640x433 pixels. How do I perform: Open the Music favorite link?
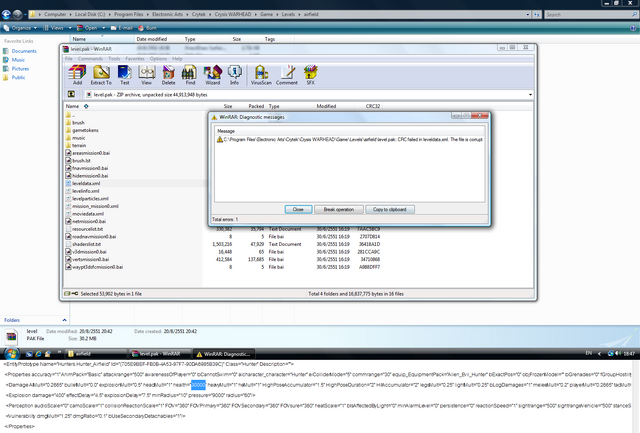point(18,60)
